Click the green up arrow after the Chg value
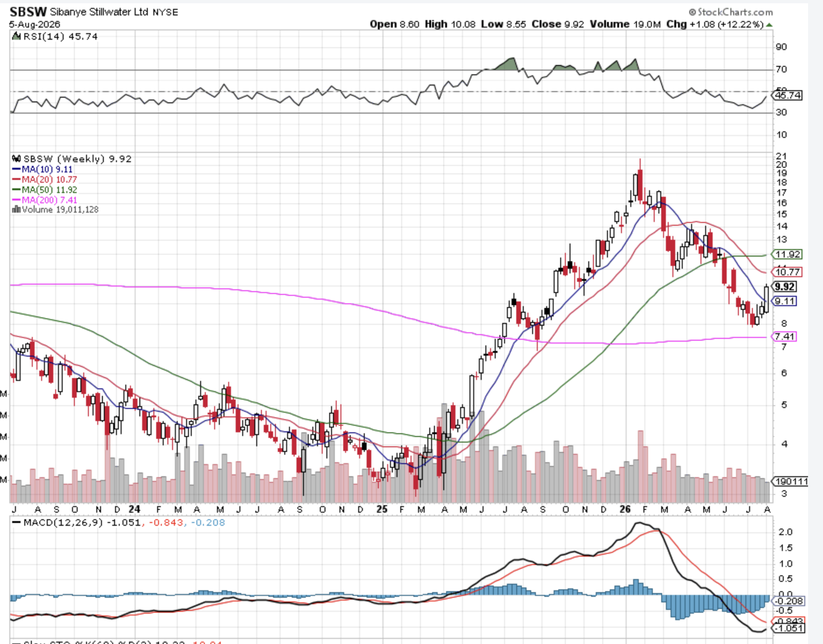The height and width of the screenshot is (644, 823). click(x=769, y=25)
